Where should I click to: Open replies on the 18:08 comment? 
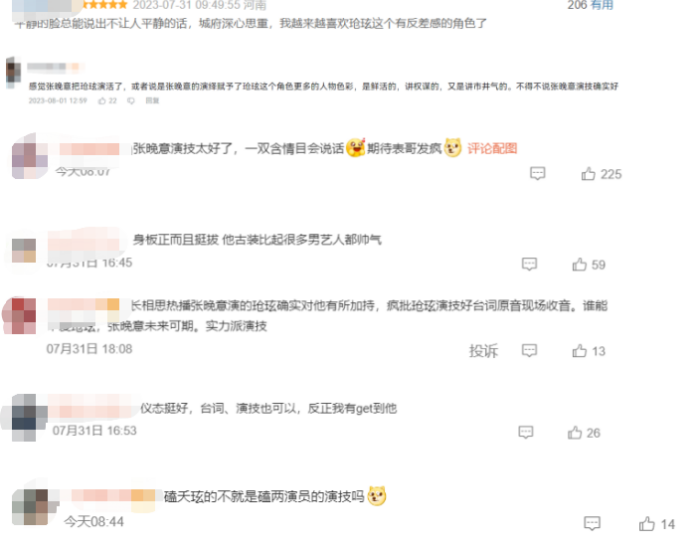click(x=529, y=351)
